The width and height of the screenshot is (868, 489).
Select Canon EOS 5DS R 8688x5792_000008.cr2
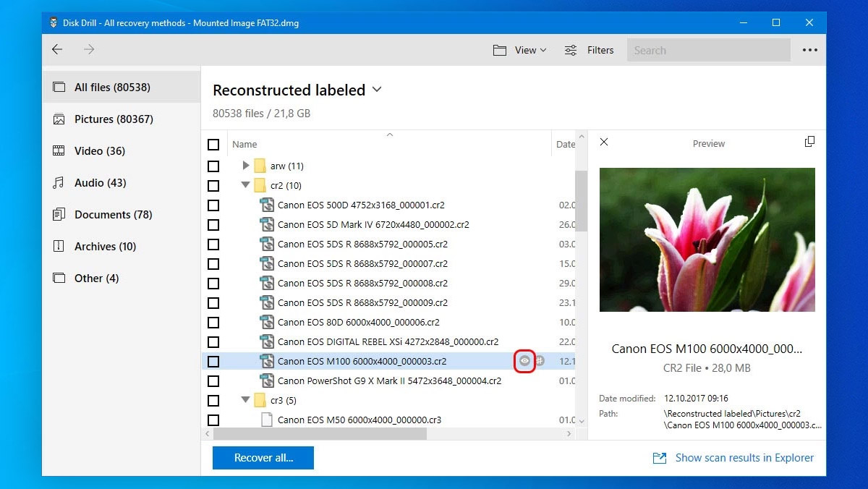point(362,284)
